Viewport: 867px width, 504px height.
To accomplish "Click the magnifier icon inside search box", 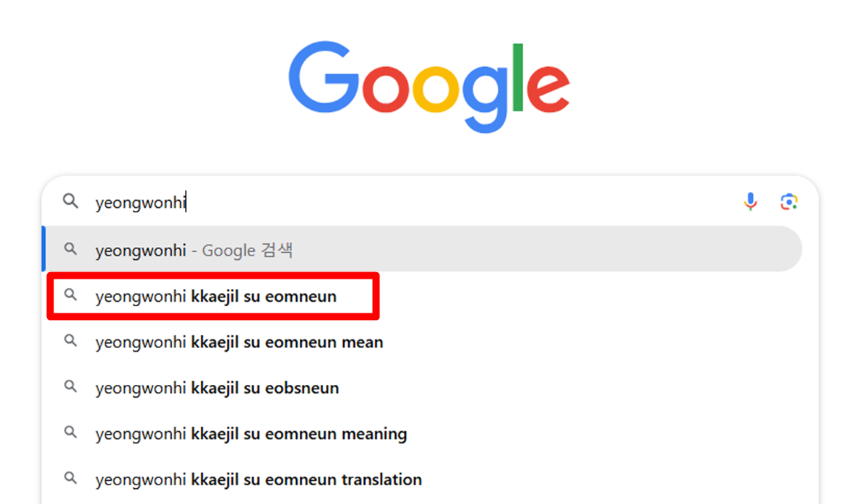I will [70, 201].
